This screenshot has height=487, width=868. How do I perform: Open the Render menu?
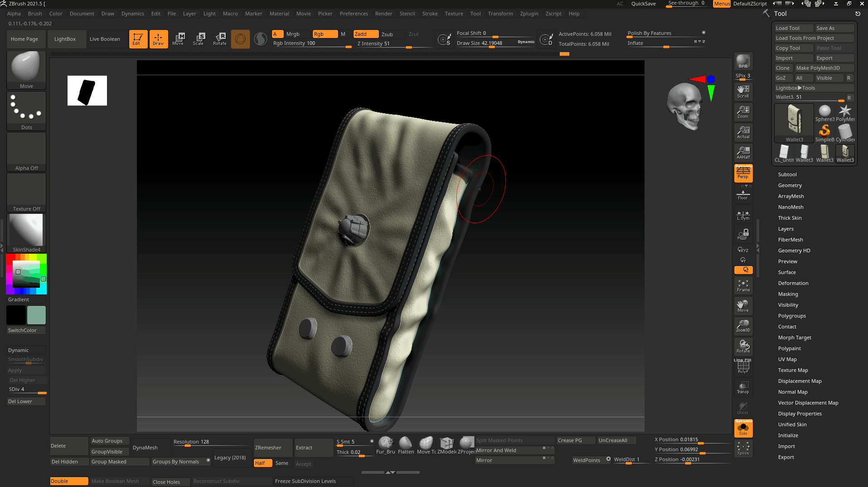(383, 14)
